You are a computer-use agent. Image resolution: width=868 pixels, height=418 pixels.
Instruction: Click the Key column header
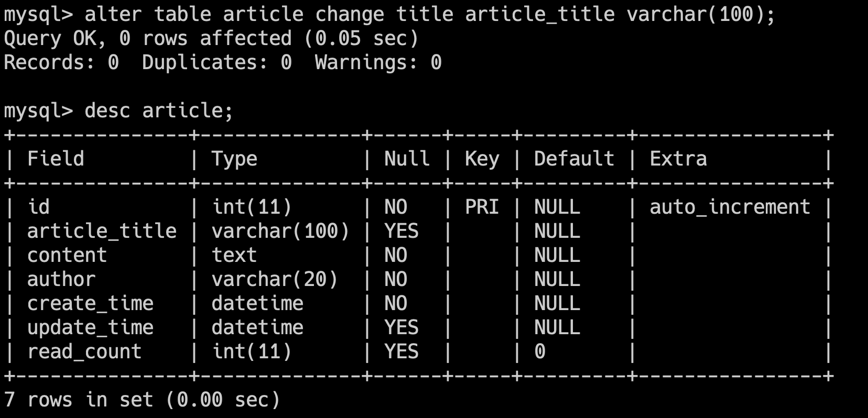[x=482, y=159]
